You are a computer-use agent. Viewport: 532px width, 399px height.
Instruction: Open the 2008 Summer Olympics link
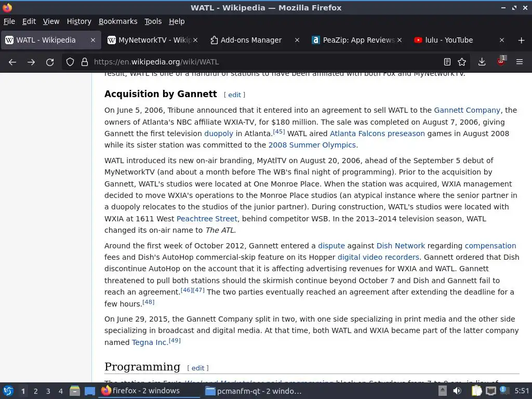click(312, 145)
